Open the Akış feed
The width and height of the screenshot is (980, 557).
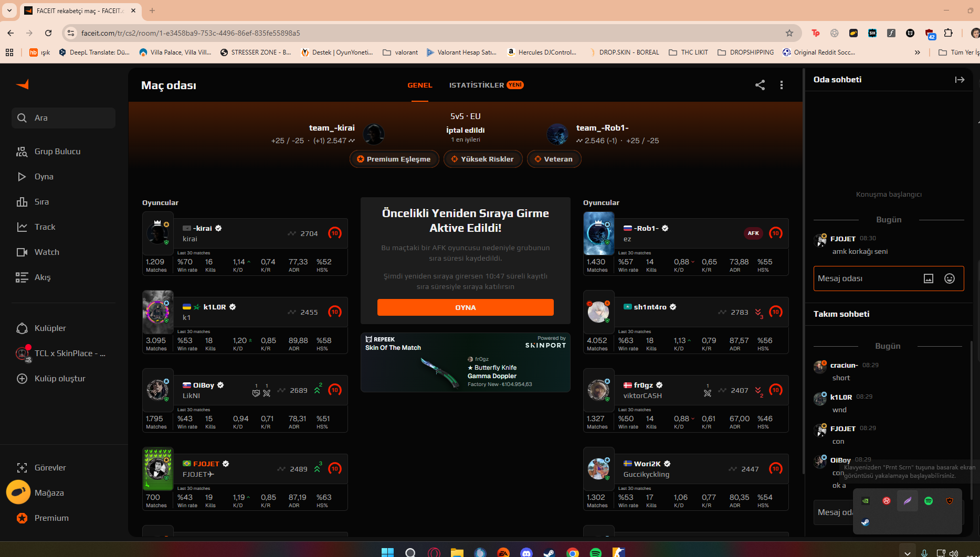pos(43,277)
